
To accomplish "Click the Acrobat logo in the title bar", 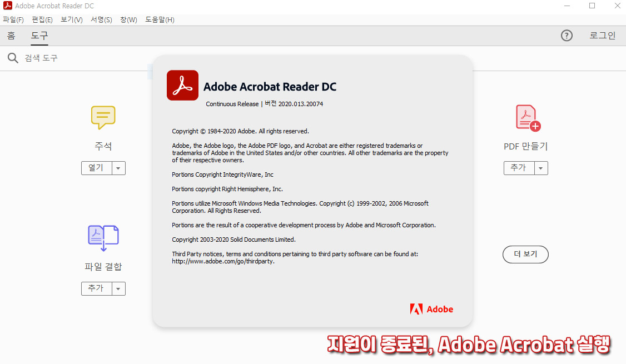I will point(8,6).
